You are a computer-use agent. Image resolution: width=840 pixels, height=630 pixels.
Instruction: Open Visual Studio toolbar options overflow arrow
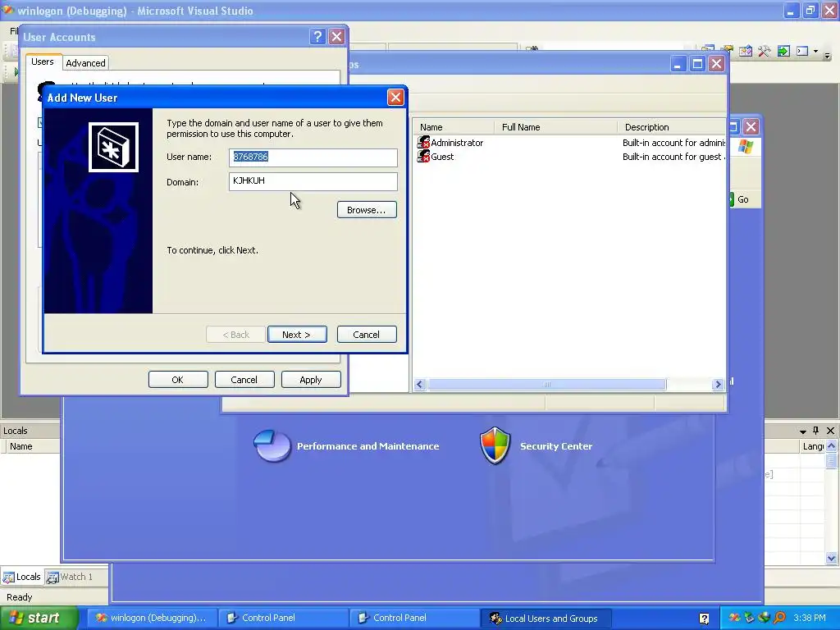827,56
